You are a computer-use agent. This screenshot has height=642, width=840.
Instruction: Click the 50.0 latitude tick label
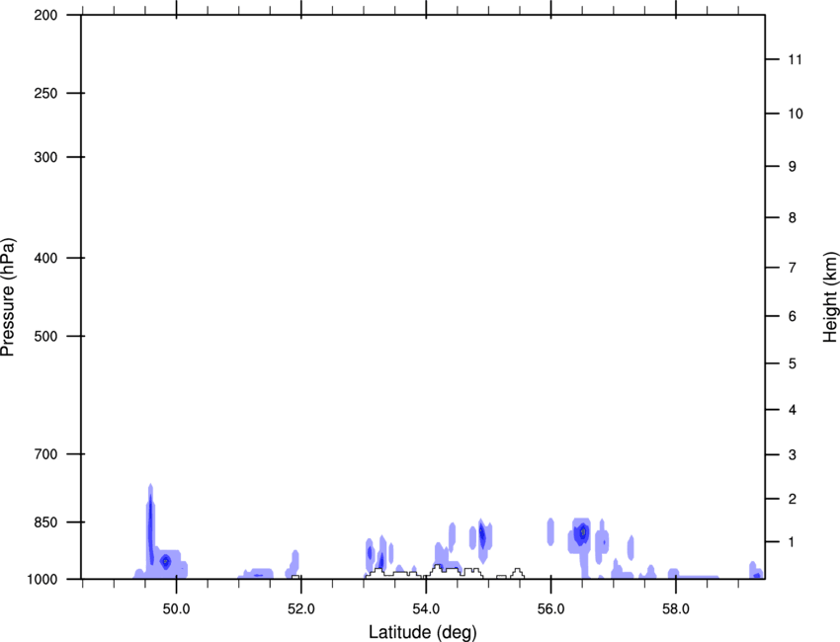(x=176, y=609)
